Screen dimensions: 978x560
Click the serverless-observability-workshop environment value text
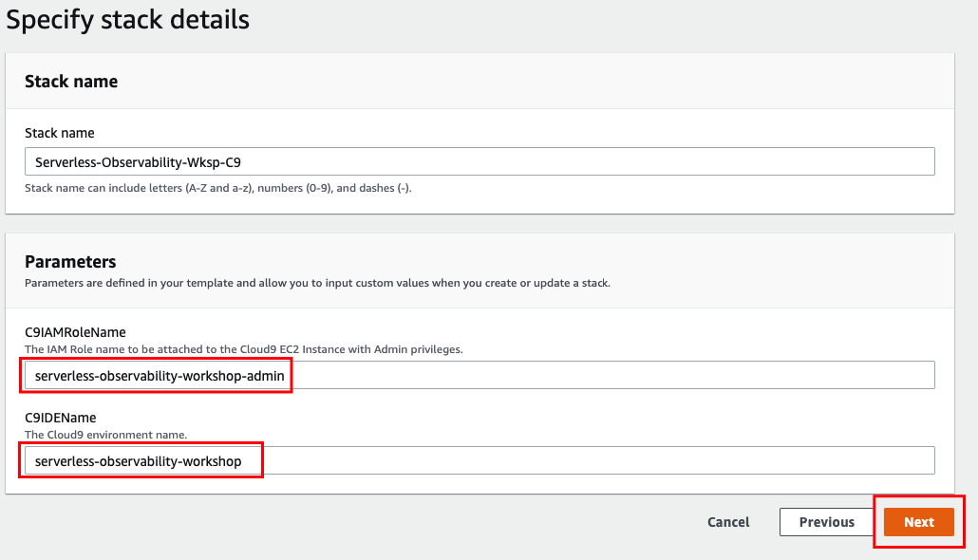point(139,461)
